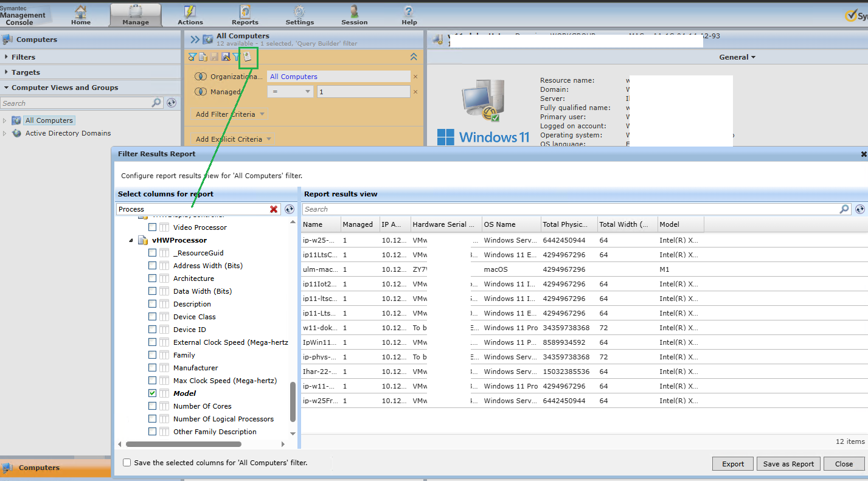Sort by the OS Name column header

point(512,224)
